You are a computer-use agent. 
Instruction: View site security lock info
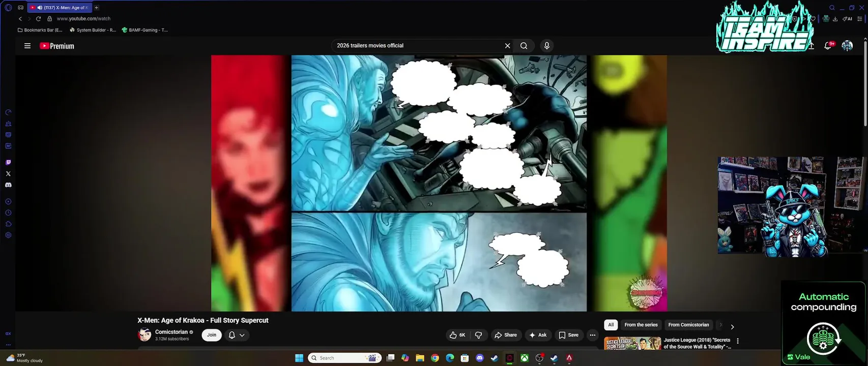click(x=49, y=19)
